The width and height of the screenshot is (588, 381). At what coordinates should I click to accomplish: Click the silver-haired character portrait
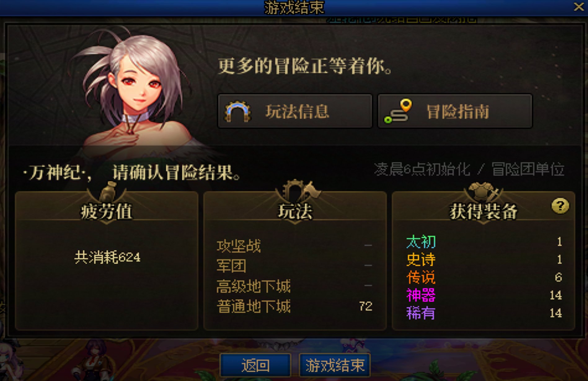point(136,93)
